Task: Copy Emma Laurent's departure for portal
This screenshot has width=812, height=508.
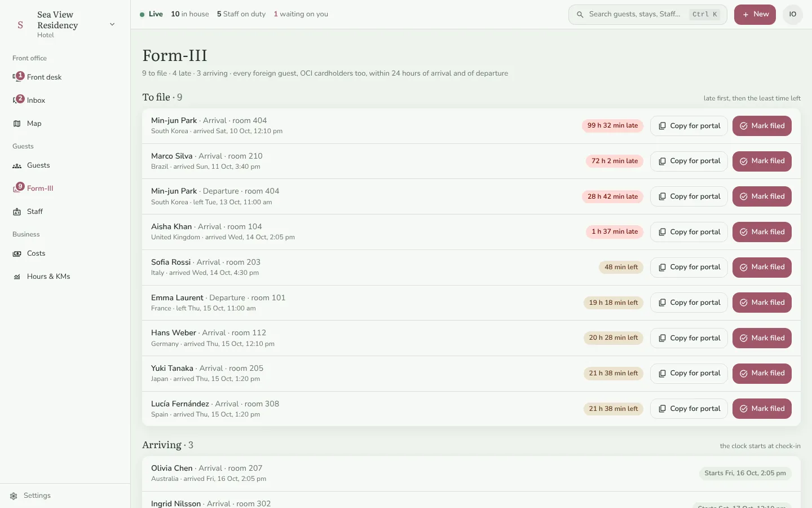Action: coord(689,303)
